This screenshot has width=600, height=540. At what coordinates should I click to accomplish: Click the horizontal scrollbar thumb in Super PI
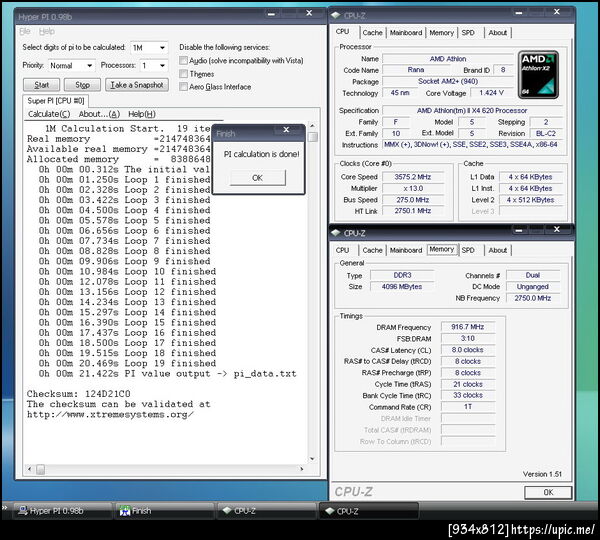(41, 469)
